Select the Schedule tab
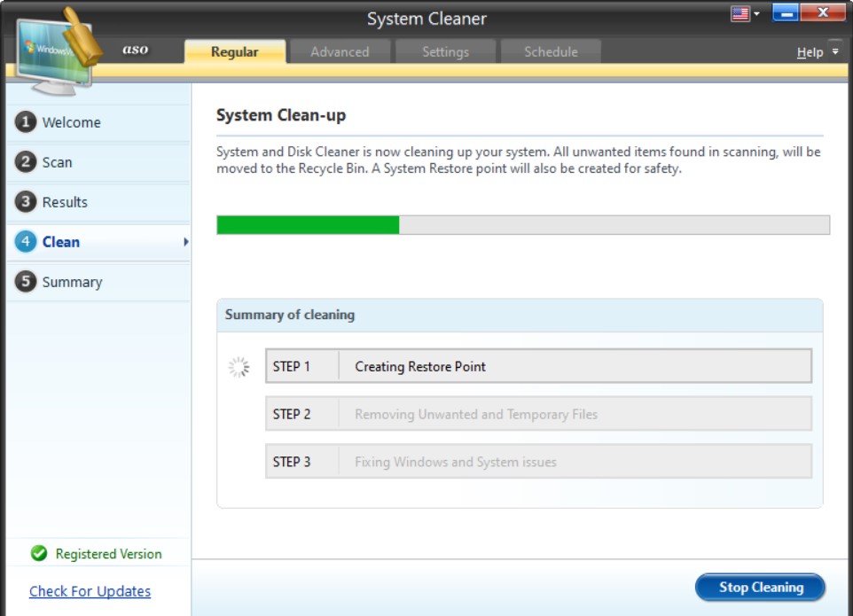The image size is (853, 616). (552, 51)
